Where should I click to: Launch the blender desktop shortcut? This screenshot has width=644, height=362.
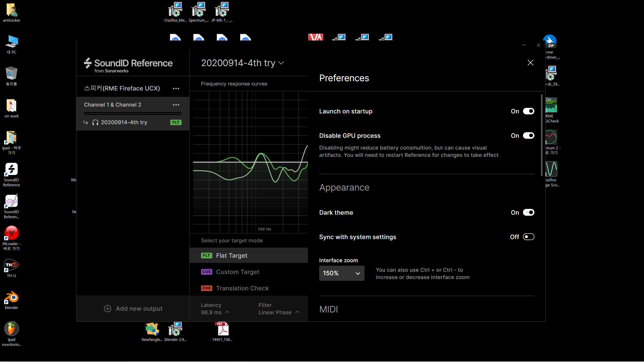tap(11, 300)
